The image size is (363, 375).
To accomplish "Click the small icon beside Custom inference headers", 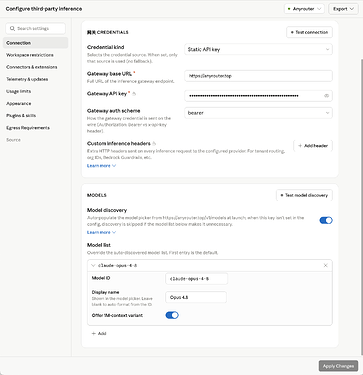I will click(154, 144).
